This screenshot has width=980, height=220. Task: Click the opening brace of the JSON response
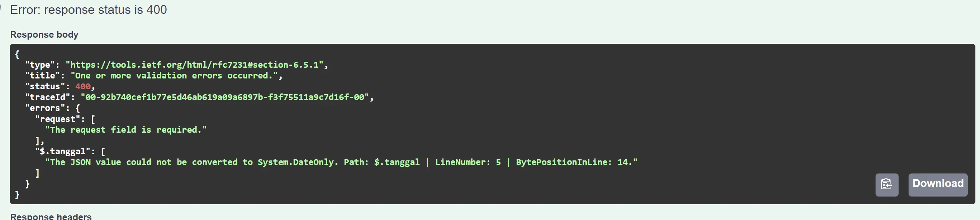point(17,54)
